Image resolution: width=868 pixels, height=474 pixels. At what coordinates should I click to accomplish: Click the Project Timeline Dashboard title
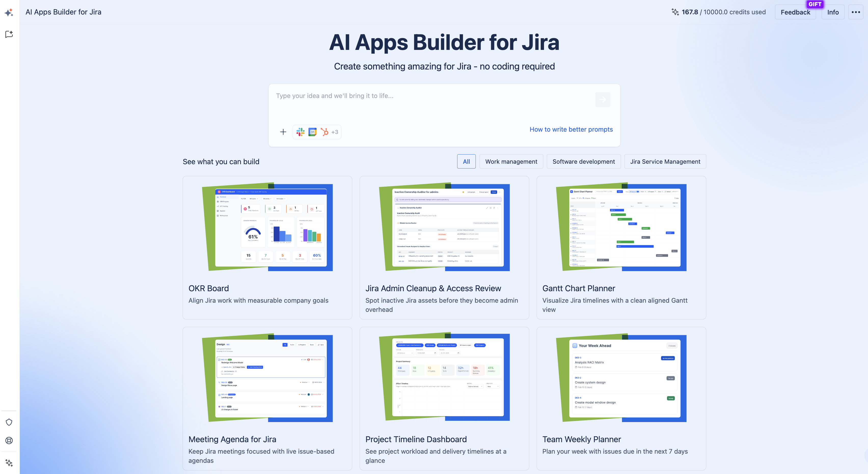416,439
